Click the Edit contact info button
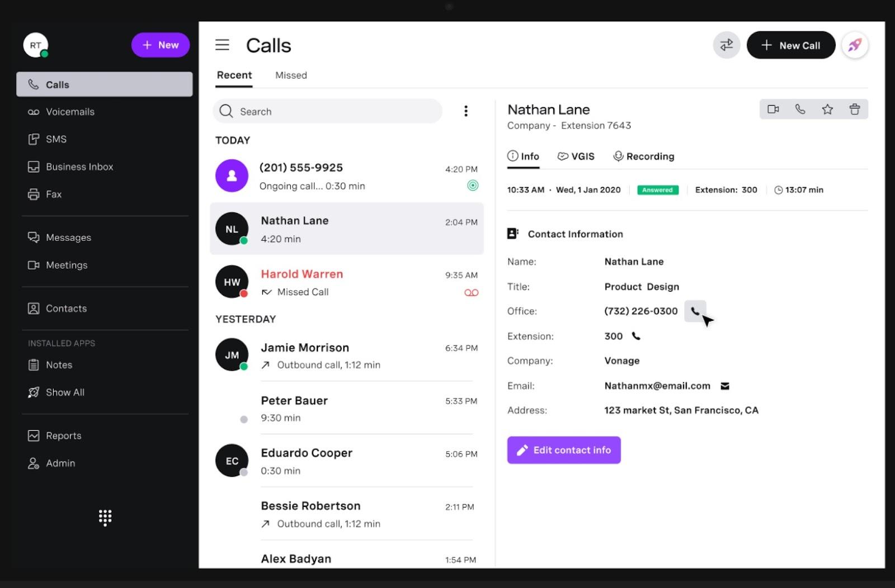This screenshot has width=895, height=588. (564, 450)
